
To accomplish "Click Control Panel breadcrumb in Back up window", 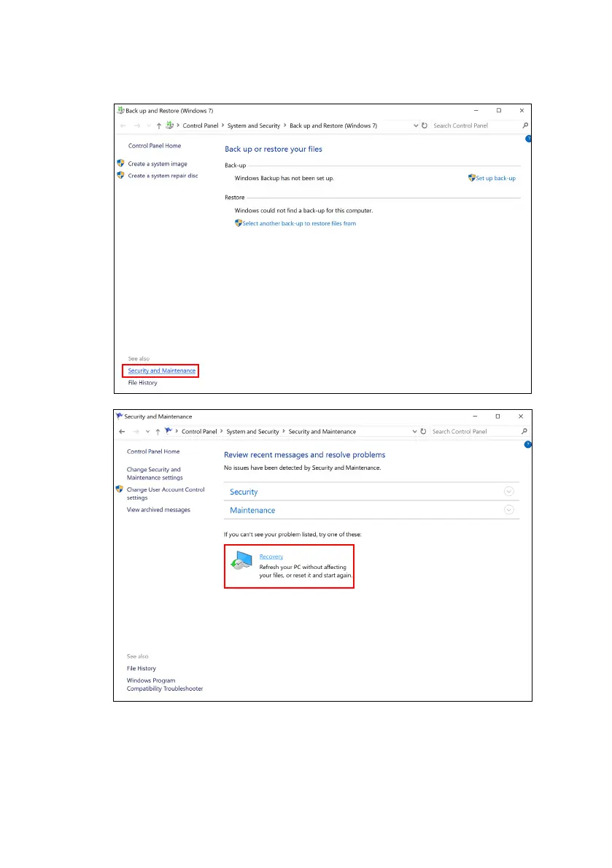I will pyautogui.click(x=201, y=125).
